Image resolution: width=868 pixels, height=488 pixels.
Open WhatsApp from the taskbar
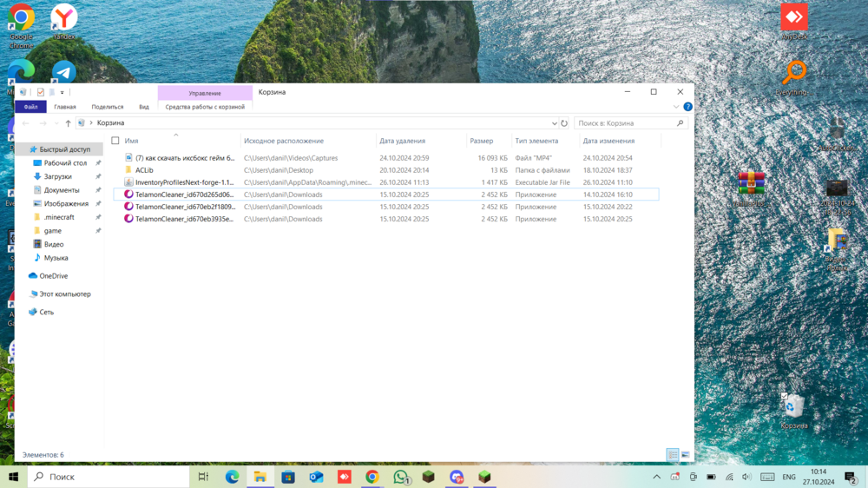pos(401,477)
